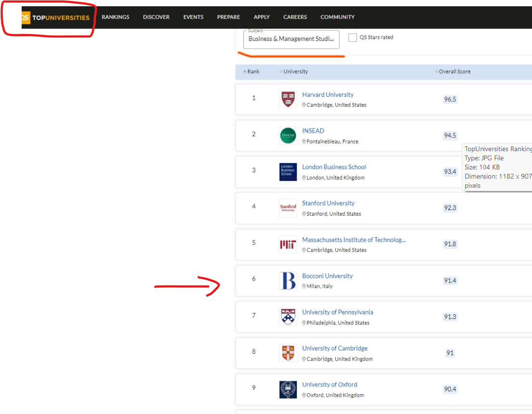532x414 pixels.
Task: Click Harvard's 96.5 overall score badge
Action: [450, 100]
